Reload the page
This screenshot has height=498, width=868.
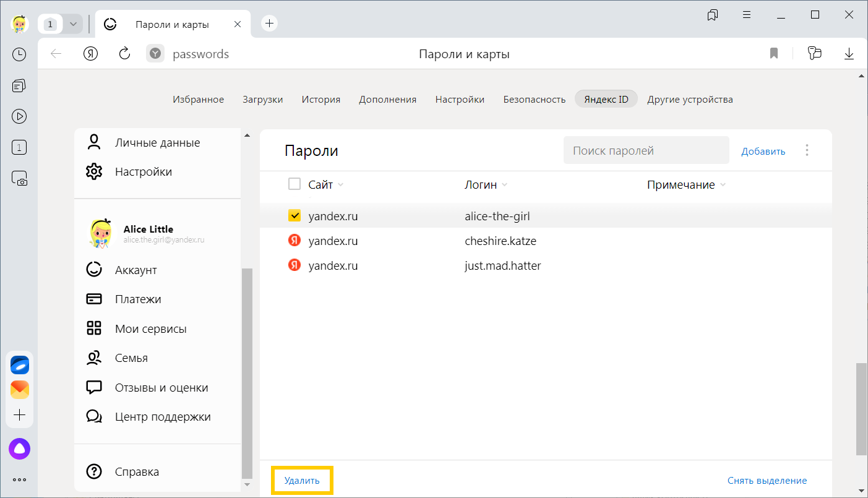(124, 54)
